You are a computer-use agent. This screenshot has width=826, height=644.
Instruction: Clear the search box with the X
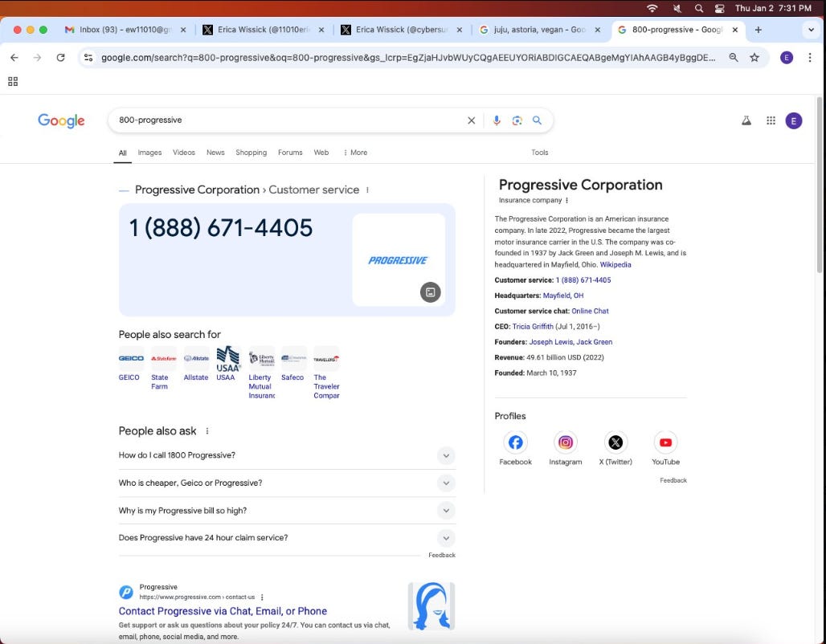tap(472, 120)
